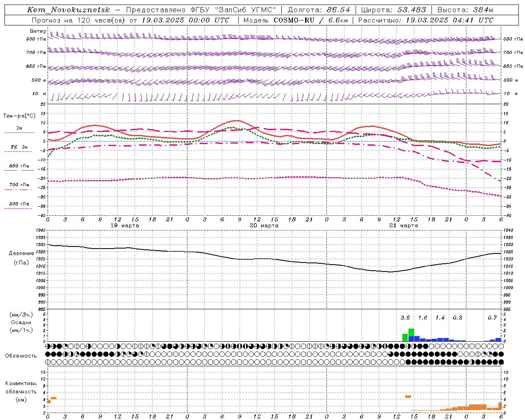Image resolution: width=525 pixels, height=420 pixels.
Task: Click the longitude value Долгота: 86.54
Action: pos(319,10)
